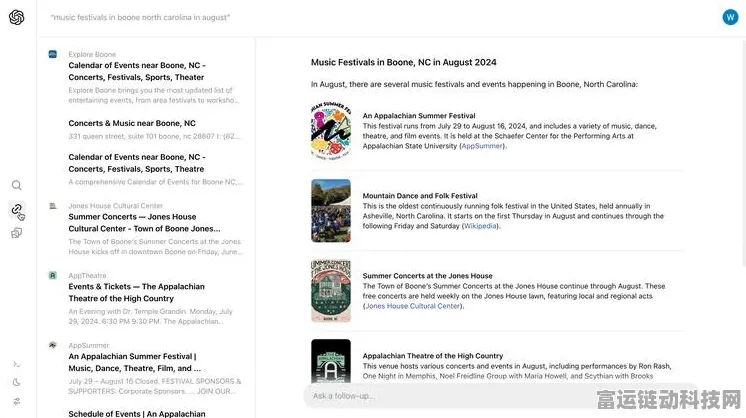This screenshot has width=746, height=418.
Task: Open first Calendar of Events Theater result
Action: (x=137, y=71)
